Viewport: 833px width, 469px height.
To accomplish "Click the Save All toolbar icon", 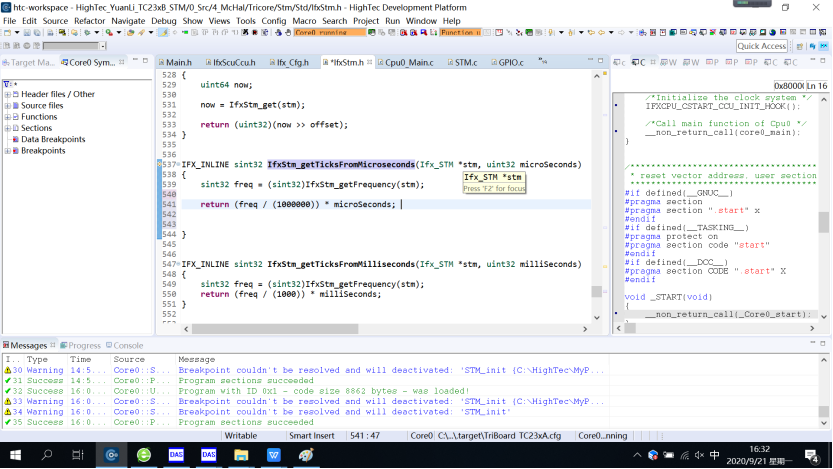I will tap(37, 32).
